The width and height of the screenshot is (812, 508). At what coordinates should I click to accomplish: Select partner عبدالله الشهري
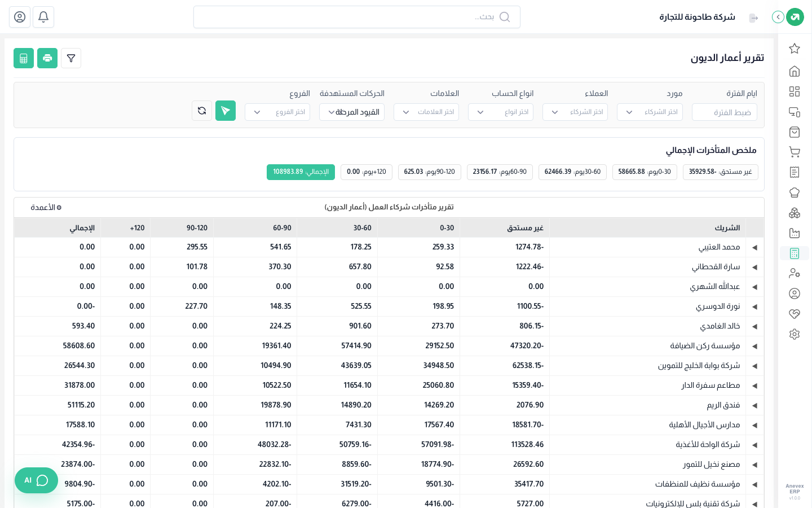tap(715, 287)
